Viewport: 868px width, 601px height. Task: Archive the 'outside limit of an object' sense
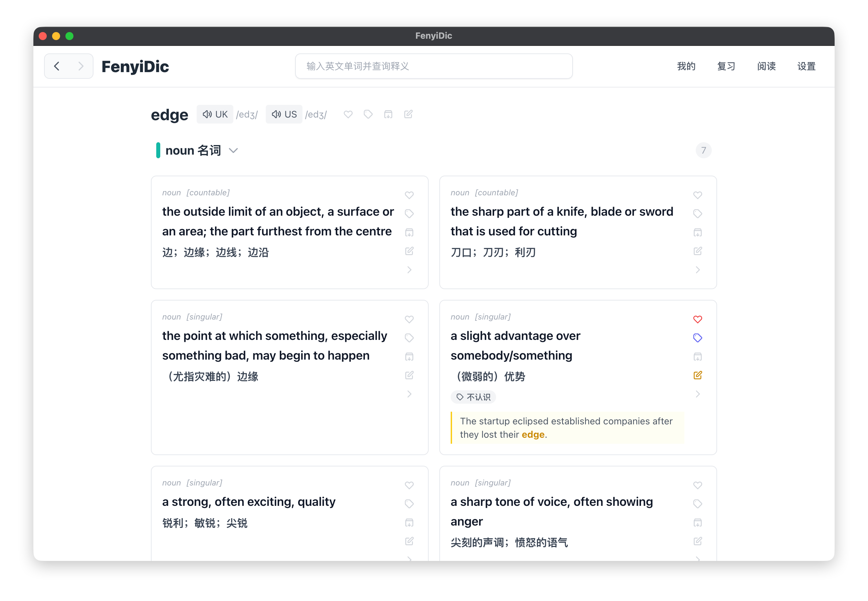[x=409, y=232]
